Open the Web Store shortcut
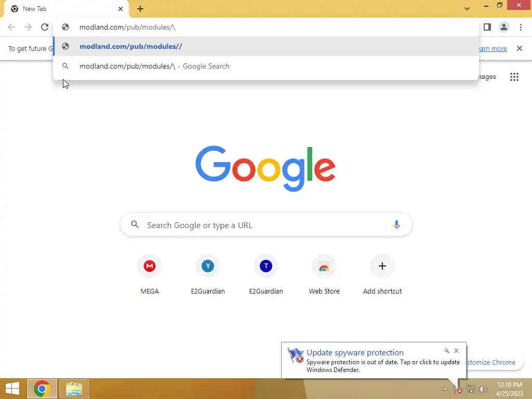532x399 pixels. pyautogui.click(x=324, y=274)
